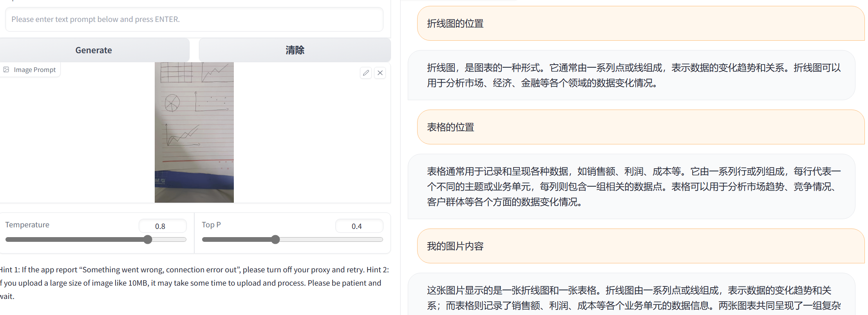Click the Top P label text
This screenshot has height=315, width=868.
pos(211,225)
